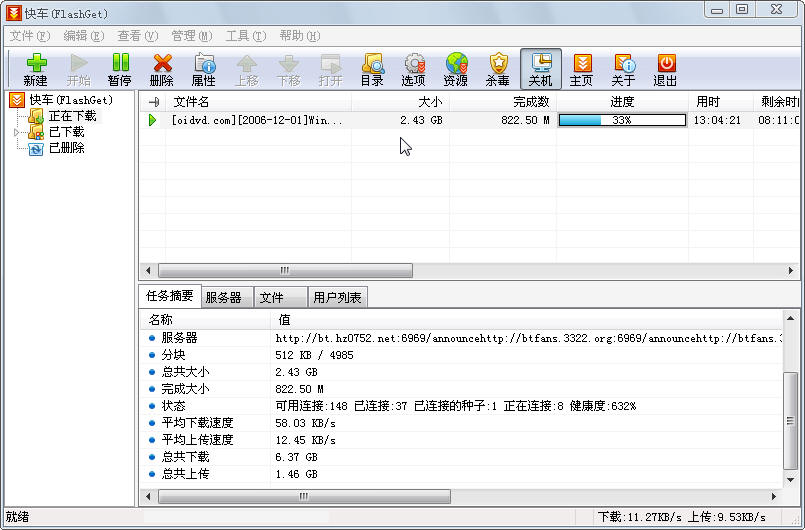Select the 已下载 category in the tree
The height and width of the screenshot is (530, 805).
pyautogui.click(x=67, y=132)
